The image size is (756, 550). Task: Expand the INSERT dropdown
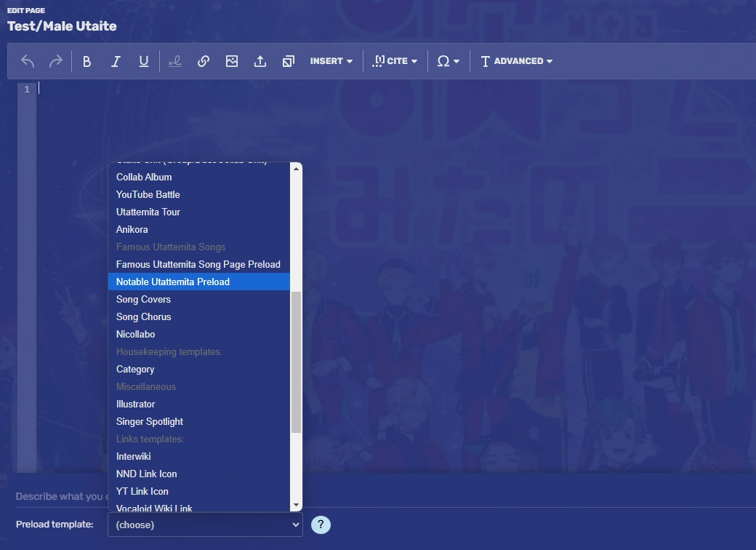click(x=331, y=61)
